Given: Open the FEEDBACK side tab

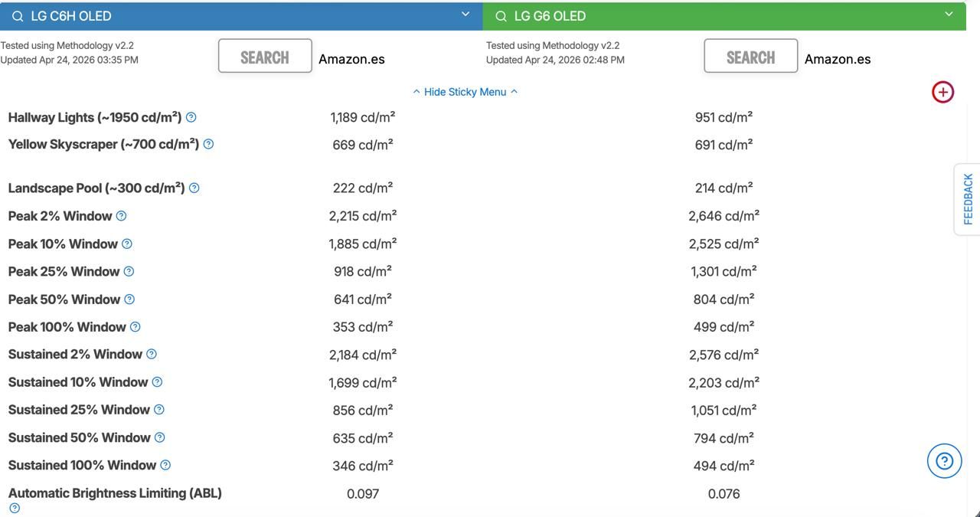Looking at the screenshot, I should (968, 199).
